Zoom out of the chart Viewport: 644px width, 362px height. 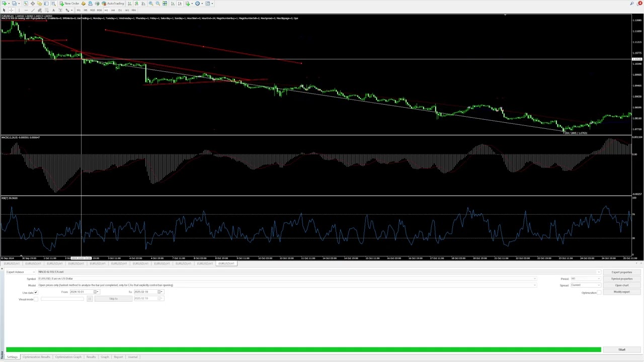click(x=158, y=4)
